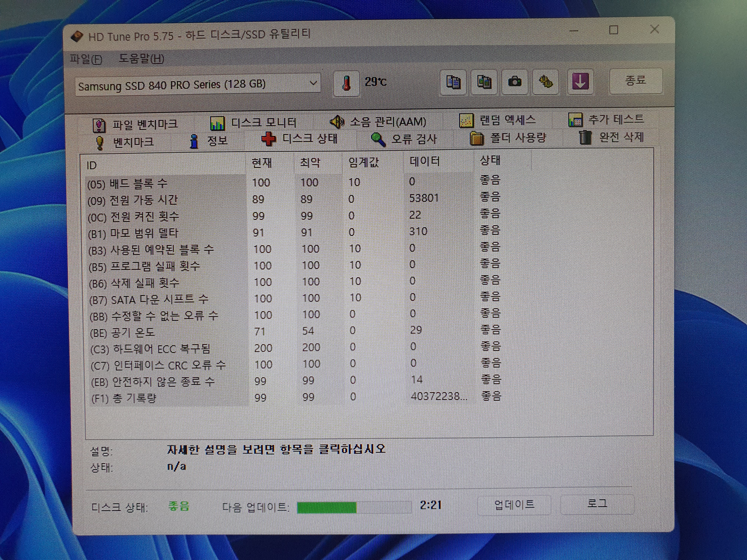
Task: Click the copy screenshot to clipboard icon
Action: coord(484,82)
